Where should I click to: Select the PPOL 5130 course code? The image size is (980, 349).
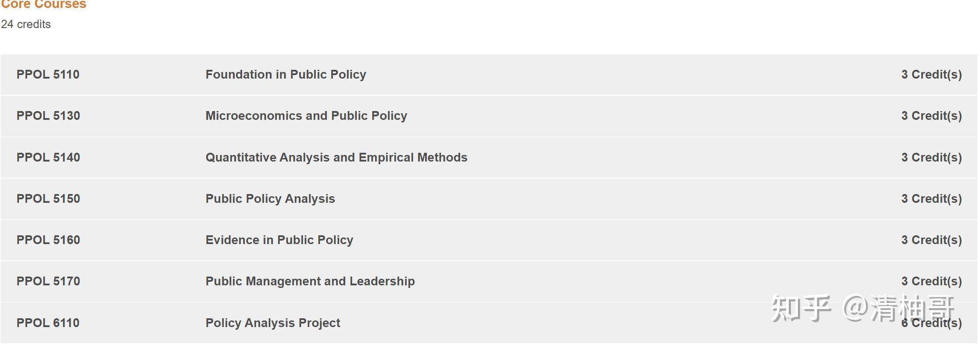click(48, 116)
